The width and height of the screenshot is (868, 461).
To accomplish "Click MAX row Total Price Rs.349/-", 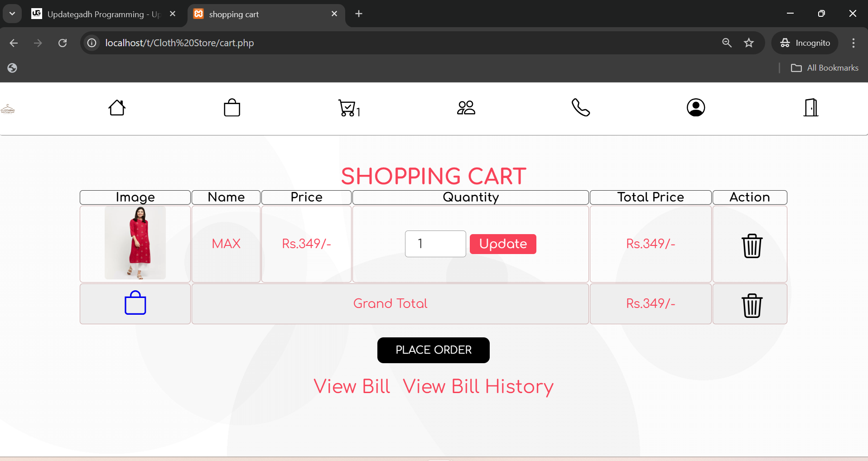I will [651, 244].
